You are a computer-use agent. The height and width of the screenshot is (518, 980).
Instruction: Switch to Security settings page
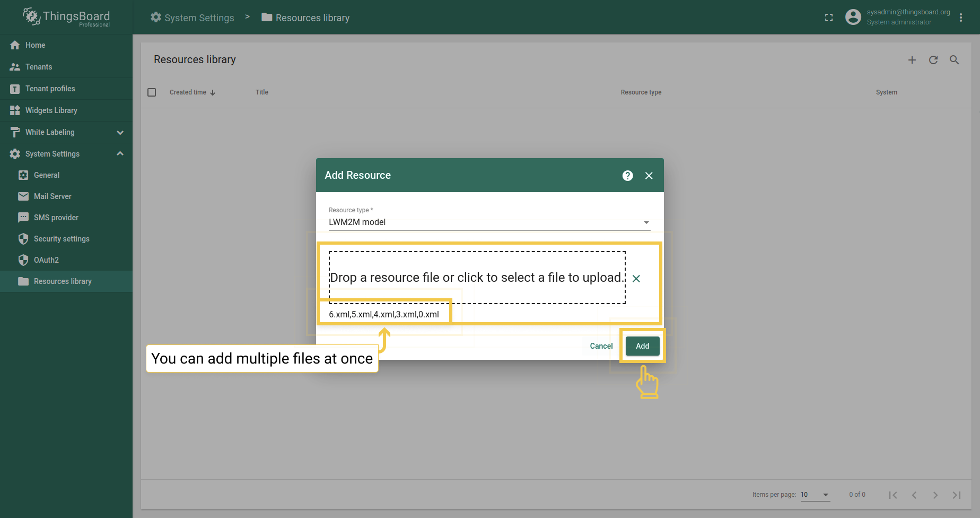pos(62,238)
